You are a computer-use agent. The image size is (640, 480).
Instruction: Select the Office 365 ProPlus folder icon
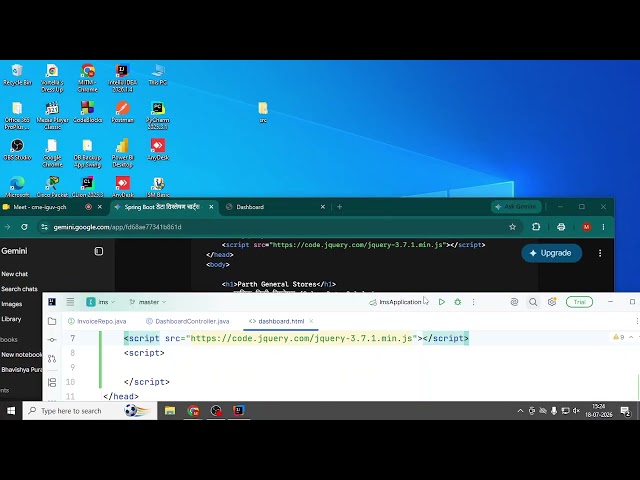[x=17, y=116]
